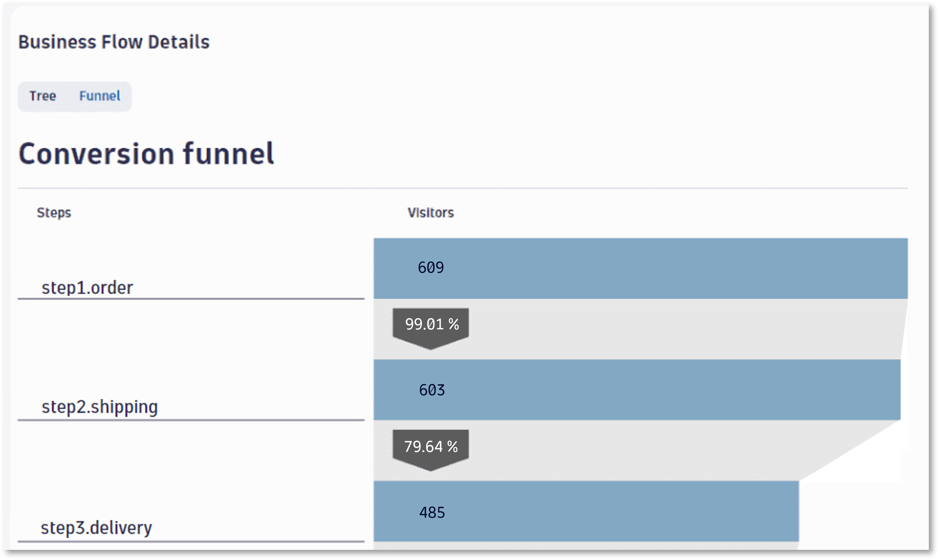The width and height of the screenshot is (939, 560).
Task: Click the Visitors column header
Action: tap(430, 212)
